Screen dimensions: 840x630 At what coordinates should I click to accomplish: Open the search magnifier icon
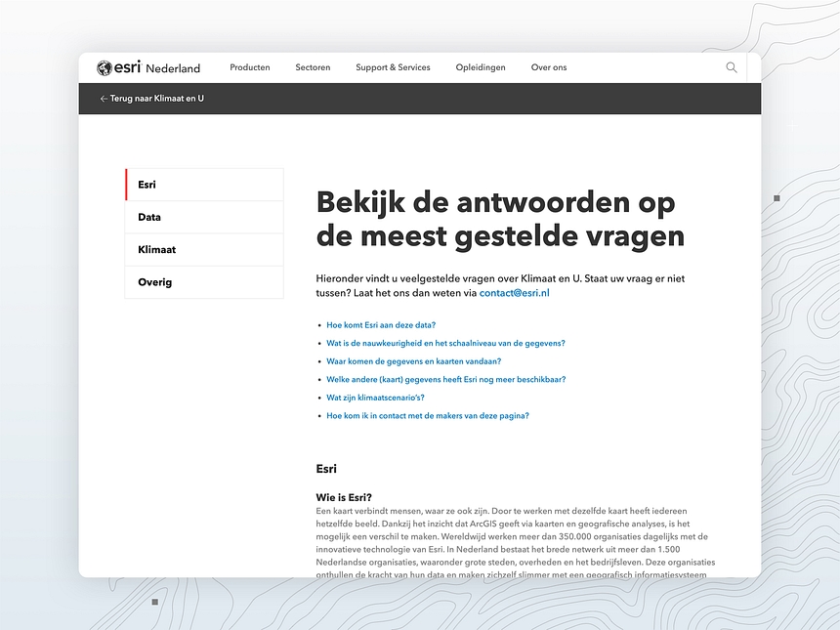pyautogui.click(x=732, y=67)
